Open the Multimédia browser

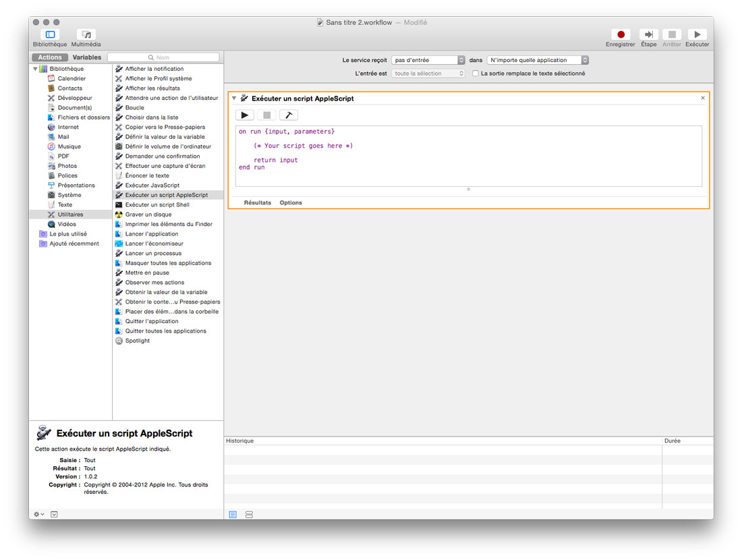[86, 34]
